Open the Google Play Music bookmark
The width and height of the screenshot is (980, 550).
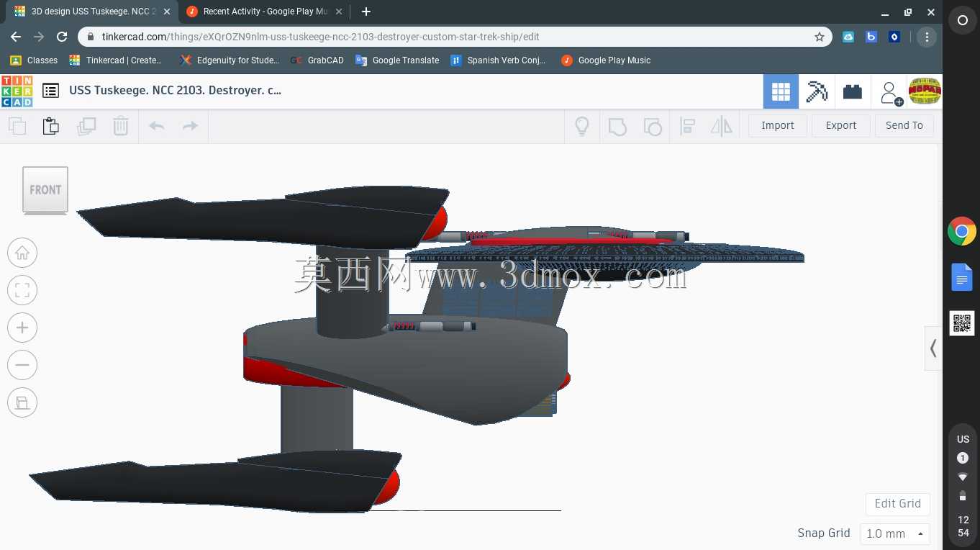606,60
